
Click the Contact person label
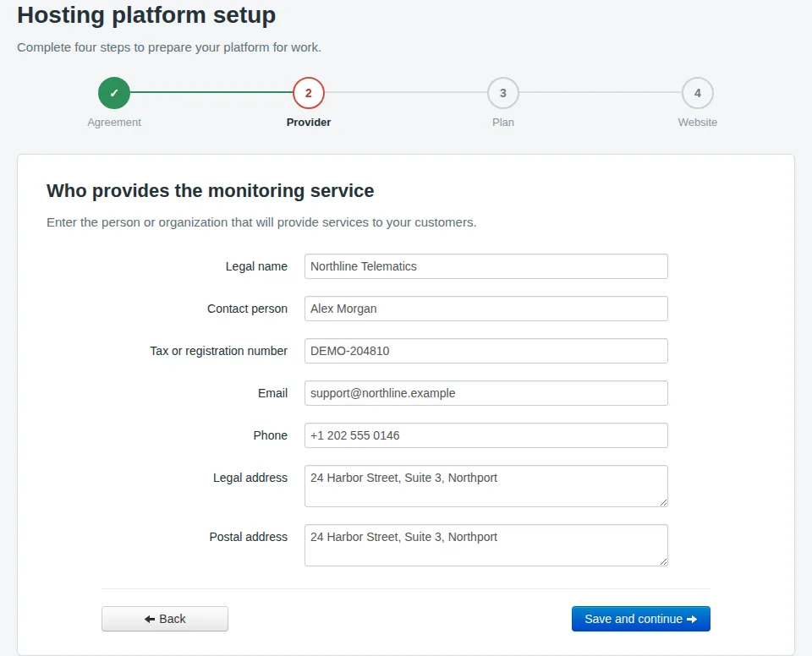(247, 309)
